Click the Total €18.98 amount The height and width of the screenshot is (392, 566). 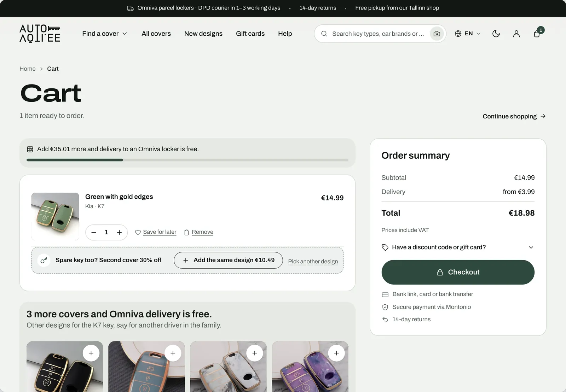521,213
